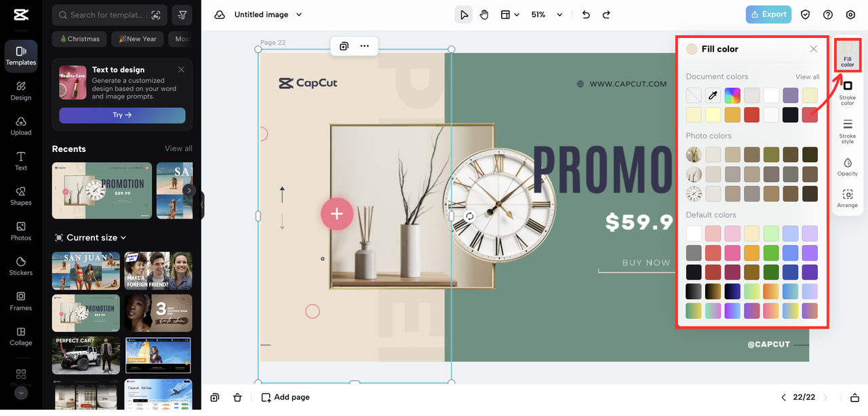This screenshot has height=416, width=868.
Task: Click View all next to Recents
Action: pyautogui.click(x=178, y=149)
